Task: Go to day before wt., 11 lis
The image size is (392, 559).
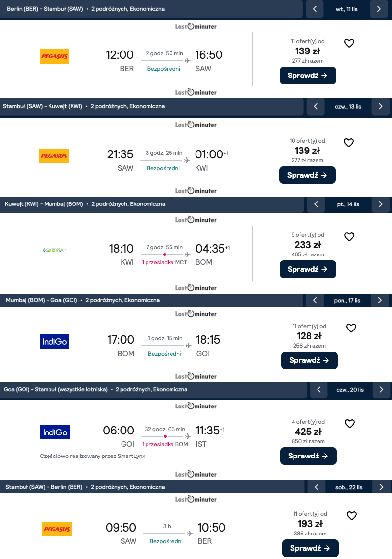Action: click(x=315, y=9)
